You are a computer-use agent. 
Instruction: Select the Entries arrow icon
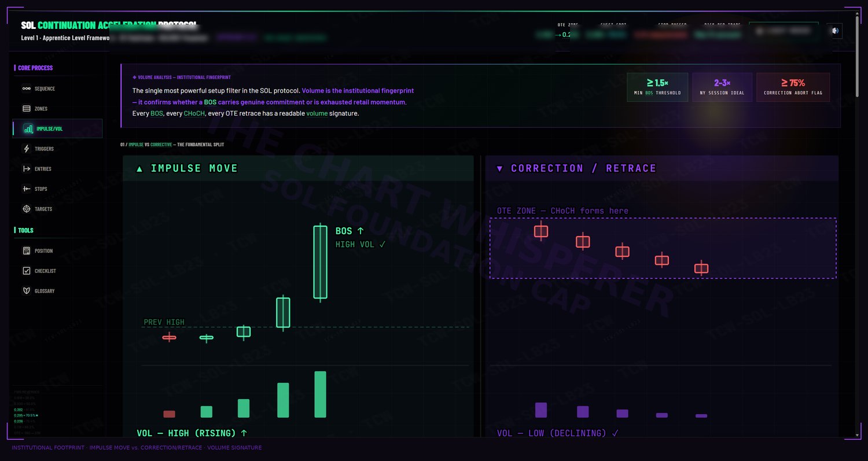tap(27, 169)
